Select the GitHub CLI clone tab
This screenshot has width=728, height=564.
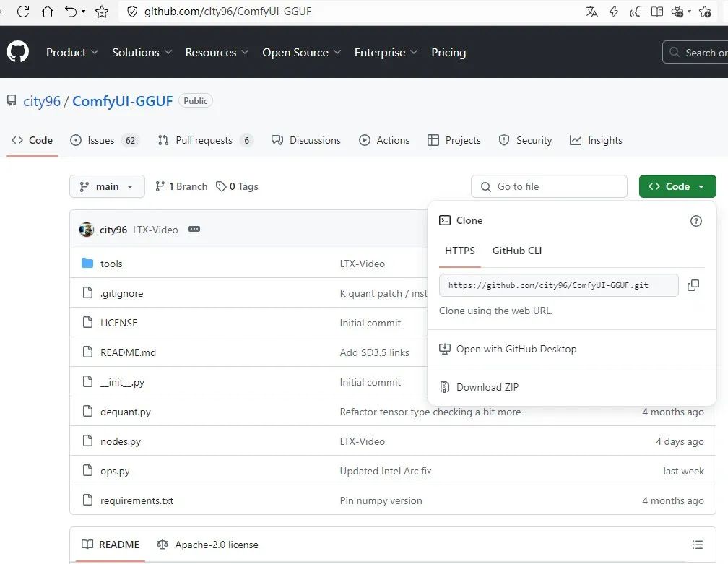(517, 251)
